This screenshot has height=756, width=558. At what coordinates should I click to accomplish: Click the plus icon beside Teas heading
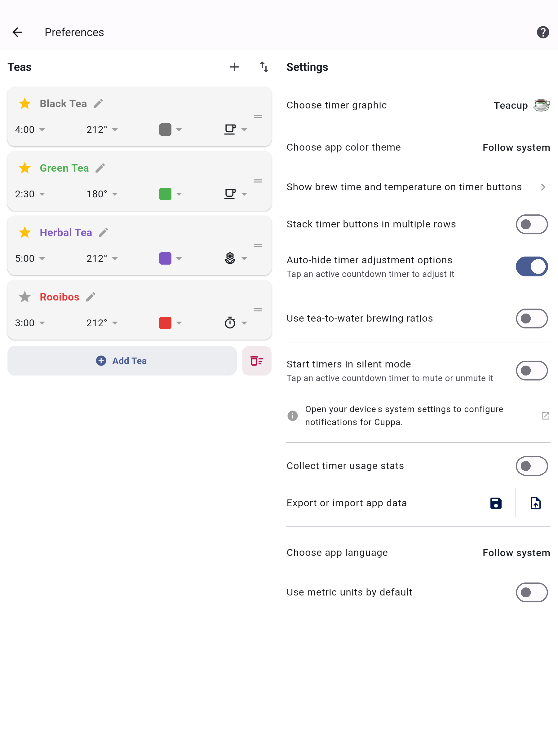(x=234, y=67)
